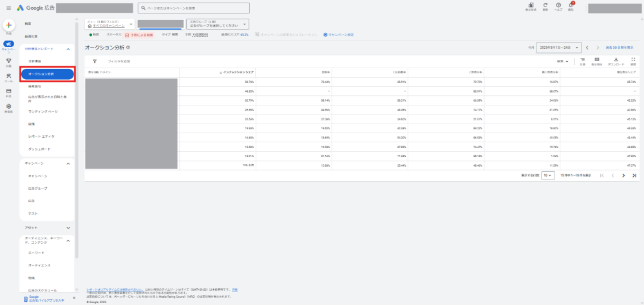Click the sidebar vertical scrollbar
This screenshot has height=305, width=644.
coord(77,140)
